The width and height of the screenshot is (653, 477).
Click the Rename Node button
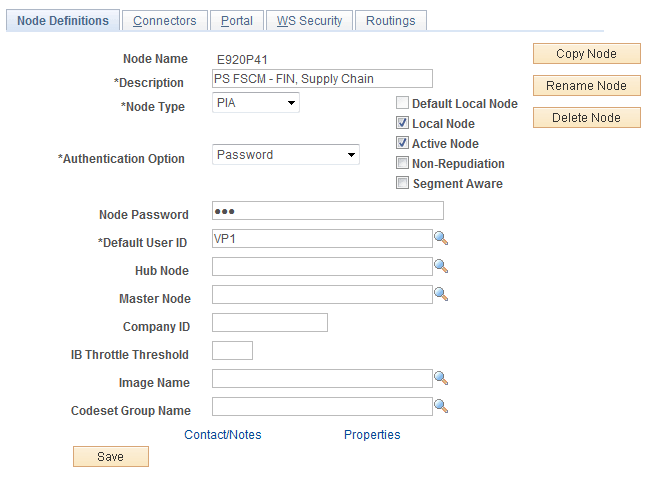tap(587, 86)
